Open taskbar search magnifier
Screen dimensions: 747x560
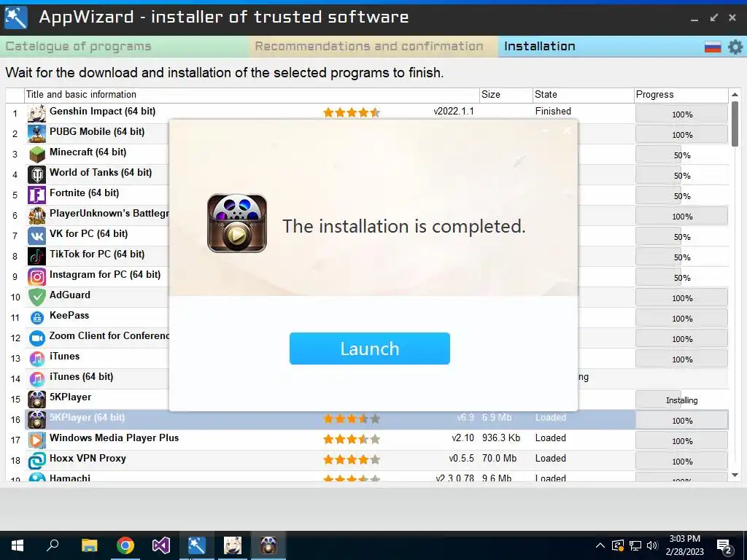click(x=53, y=545)
